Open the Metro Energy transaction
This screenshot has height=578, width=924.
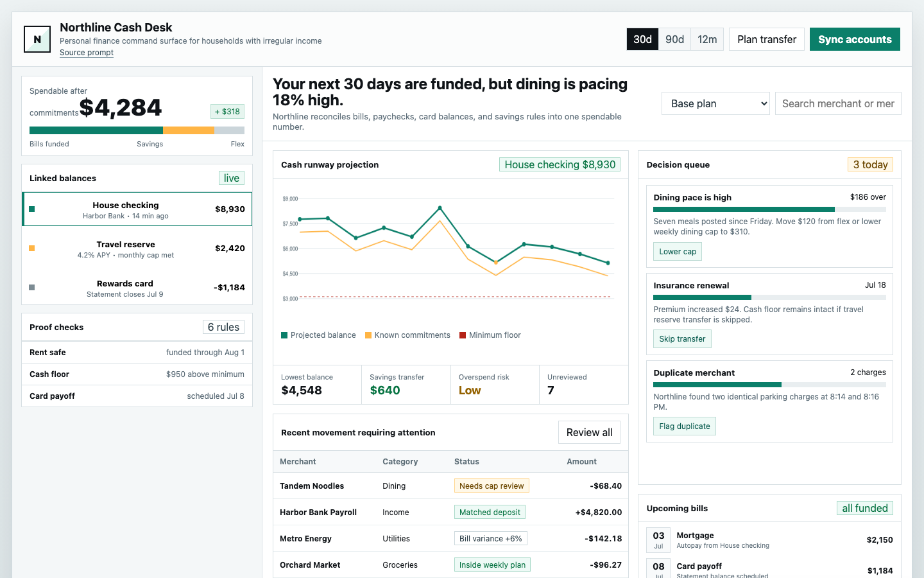(450, 538)
